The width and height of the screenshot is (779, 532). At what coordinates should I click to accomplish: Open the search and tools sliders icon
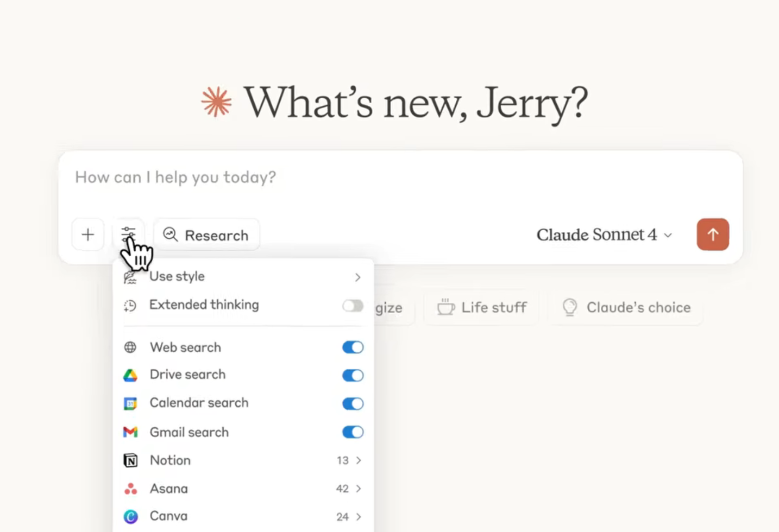click(x=129, y=235)
